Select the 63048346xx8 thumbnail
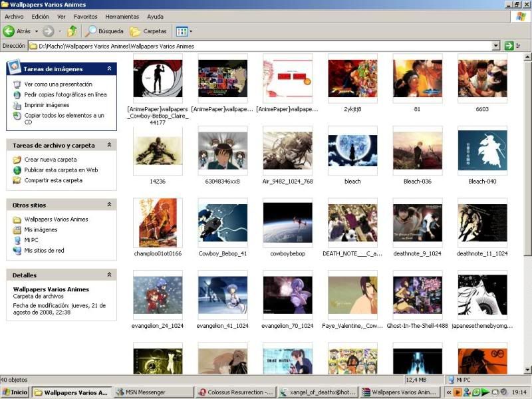 point(223,151)
